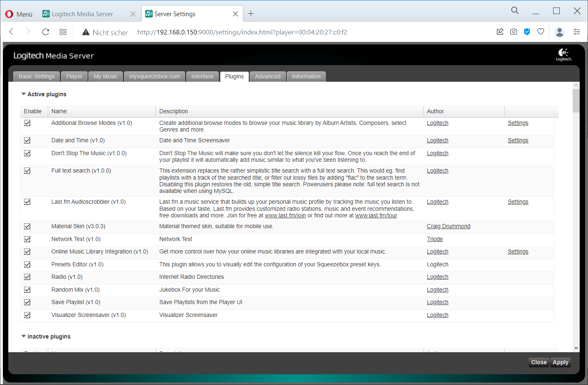Open Settings for Date and Time plugin
The height and width of the screenshot is (385, 588).
(518, 140)
